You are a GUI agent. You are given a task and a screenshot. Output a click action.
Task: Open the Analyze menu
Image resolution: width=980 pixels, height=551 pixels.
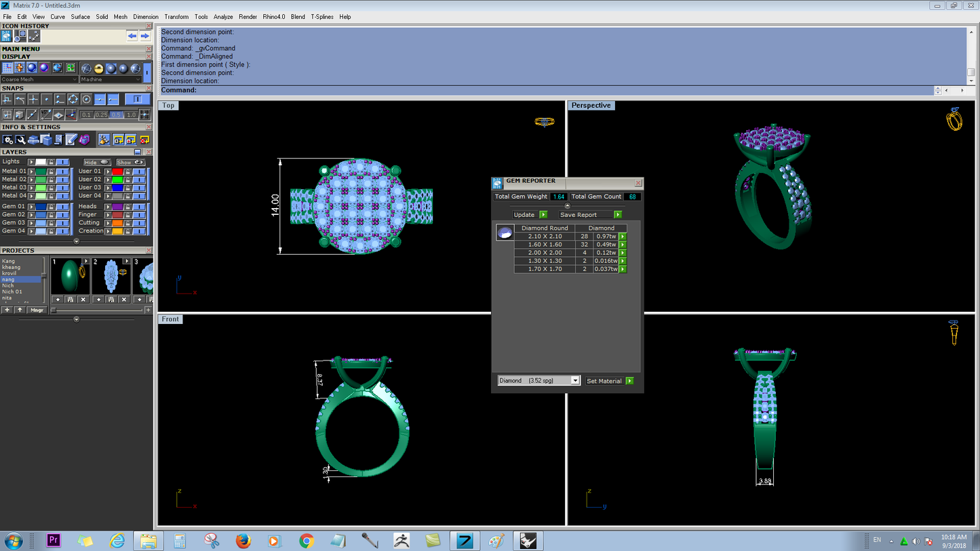point(223,17)
